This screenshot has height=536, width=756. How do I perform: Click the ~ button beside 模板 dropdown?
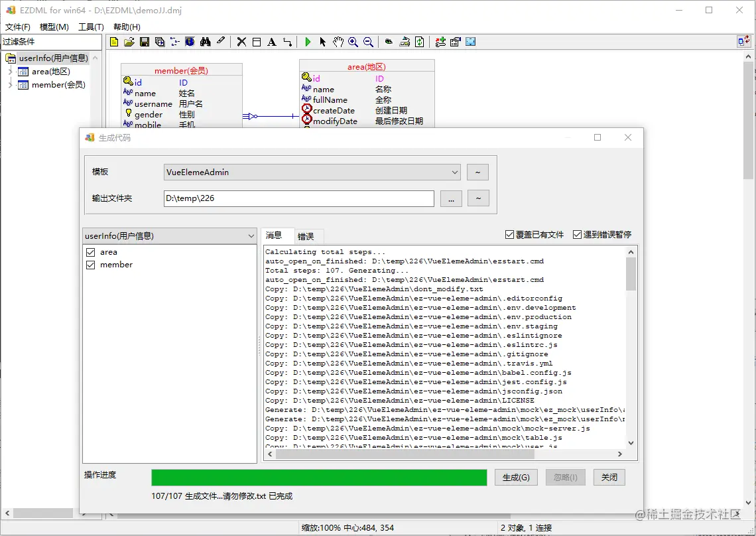[x=477, y=172]
